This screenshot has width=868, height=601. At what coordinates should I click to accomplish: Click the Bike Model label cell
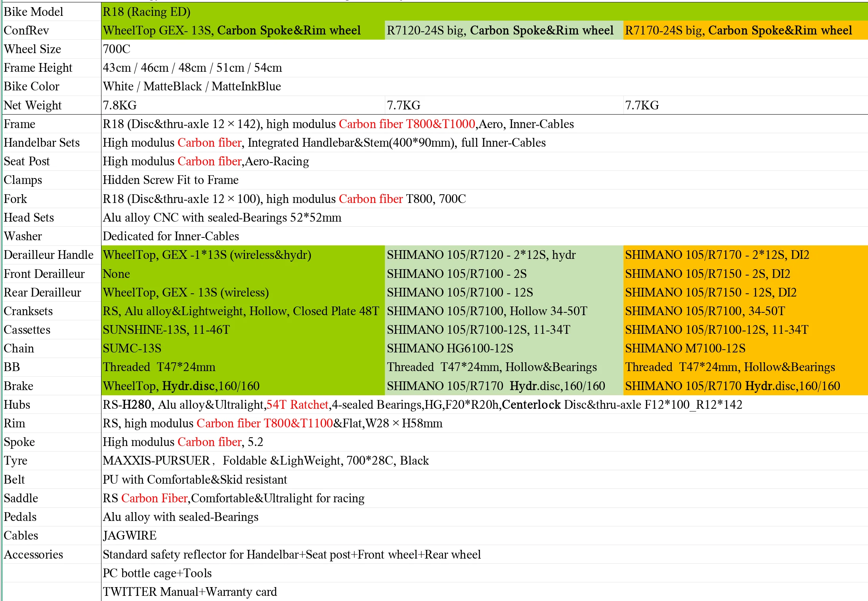pos(34,12)
